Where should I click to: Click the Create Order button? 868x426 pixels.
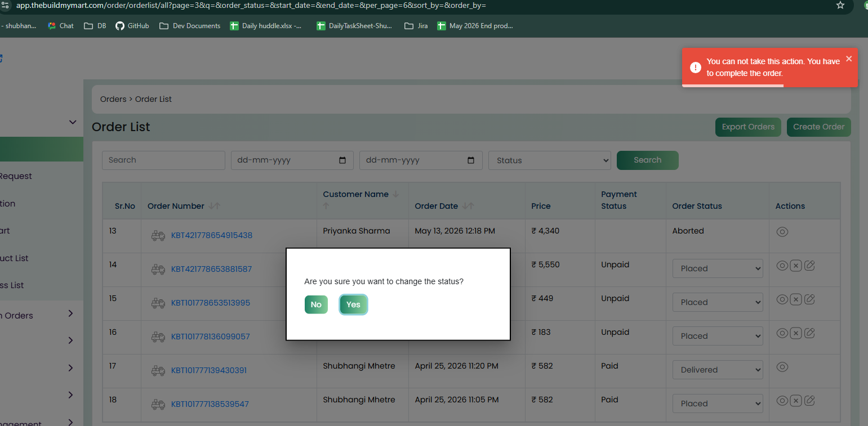pos(818,127)
